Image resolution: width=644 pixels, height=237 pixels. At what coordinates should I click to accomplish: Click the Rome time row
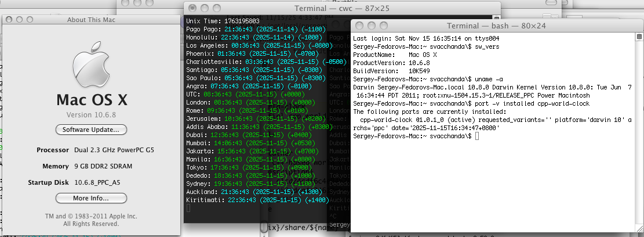[247, 111]
